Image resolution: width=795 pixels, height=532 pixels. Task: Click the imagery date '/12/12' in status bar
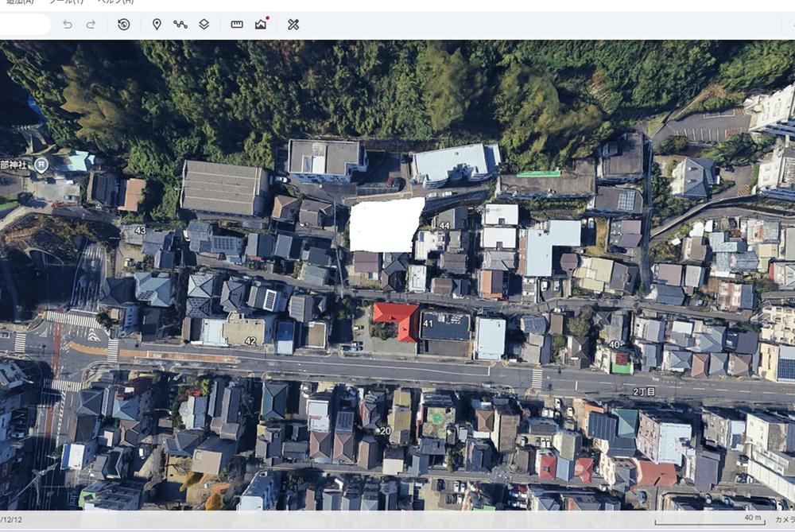point(10,520)
